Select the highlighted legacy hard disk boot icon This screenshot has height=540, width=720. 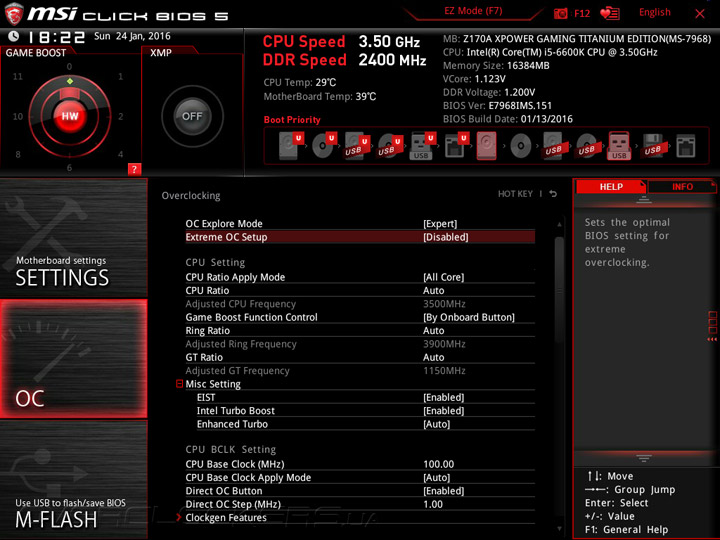click(x=487, y=146)
